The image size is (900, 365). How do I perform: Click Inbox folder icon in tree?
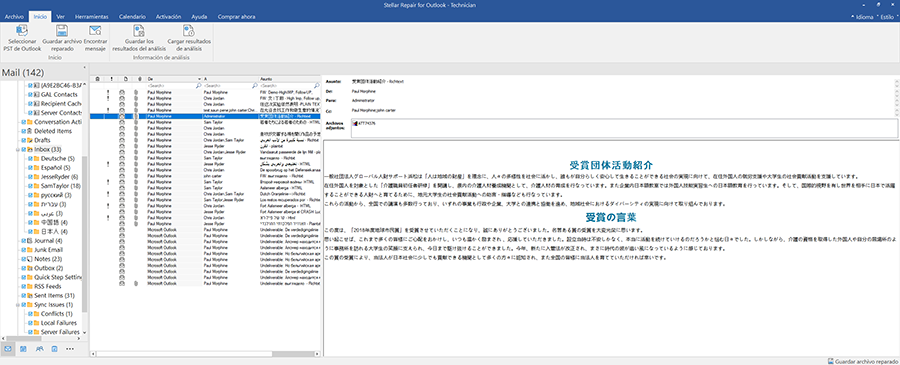[29, 149]
